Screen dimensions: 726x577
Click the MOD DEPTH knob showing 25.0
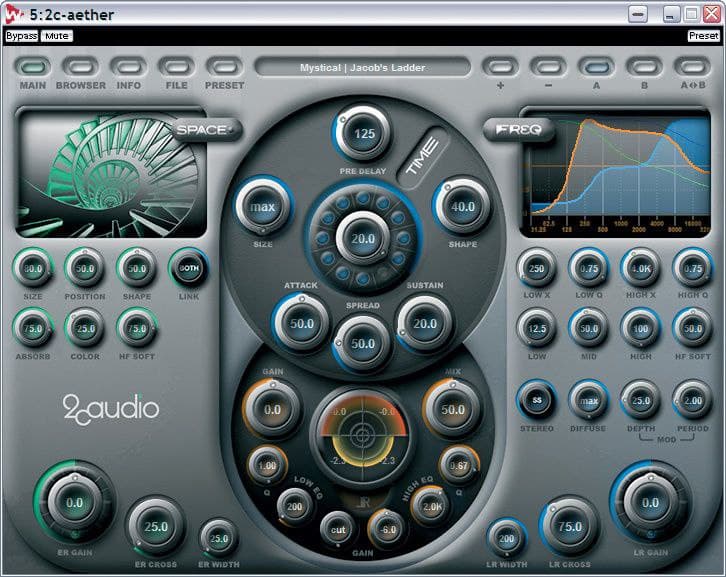coord(641,400)
